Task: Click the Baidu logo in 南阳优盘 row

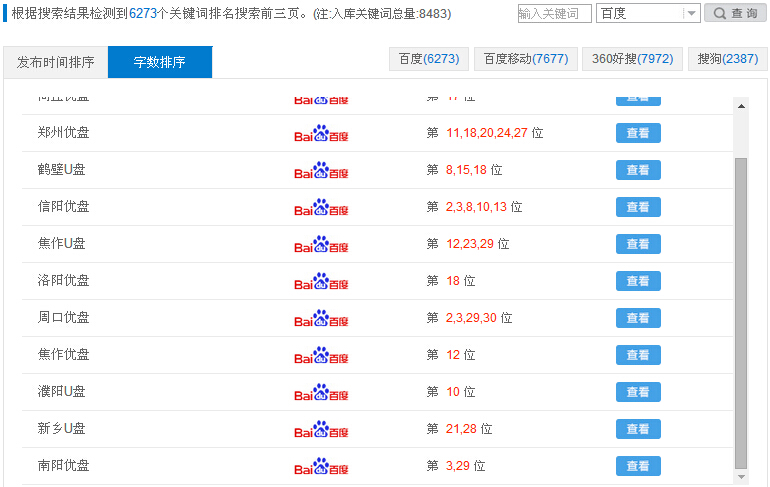Action: 321,466
